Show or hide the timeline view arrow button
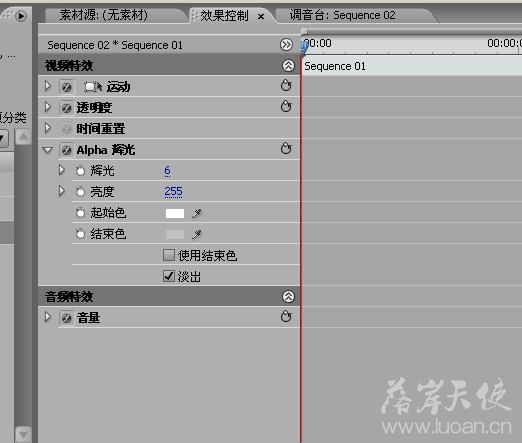 (286, 45)
